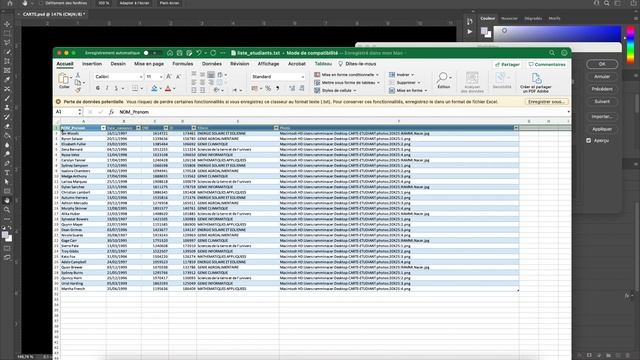Screen dimensions: 640x360
Task: Click the Excel format painter icon
Action: point(78,90)
